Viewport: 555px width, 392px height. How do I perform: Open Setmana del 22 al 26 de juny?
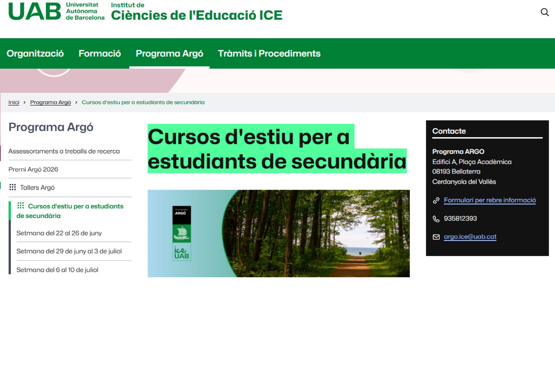click(x=59, y=233)
